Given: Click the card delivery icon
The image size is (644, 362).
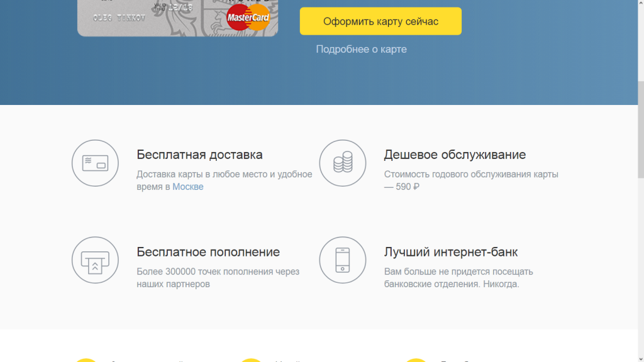Looking at the screenshot, I should coord(95,163).
